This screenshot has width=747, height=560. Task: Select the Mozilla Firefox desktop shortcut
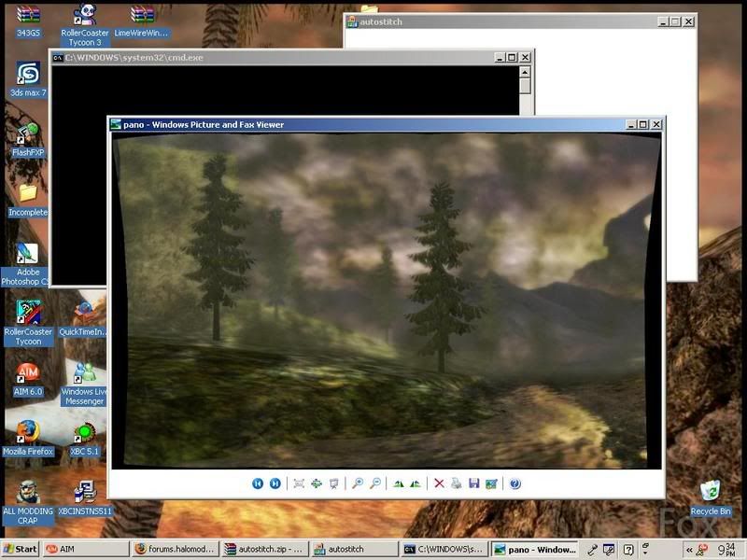click(28, 438)
